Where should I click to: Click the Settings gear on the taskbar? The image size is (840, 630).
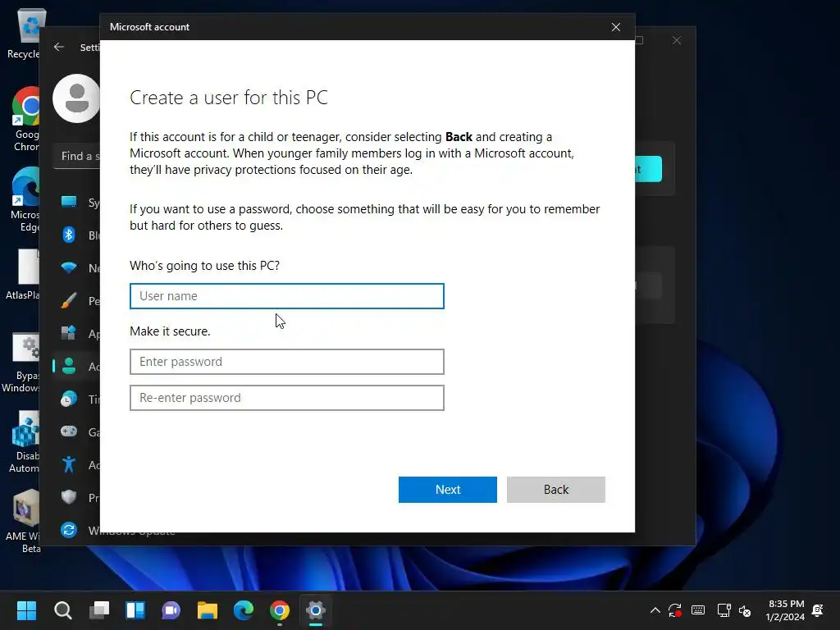tap(316, 610)
